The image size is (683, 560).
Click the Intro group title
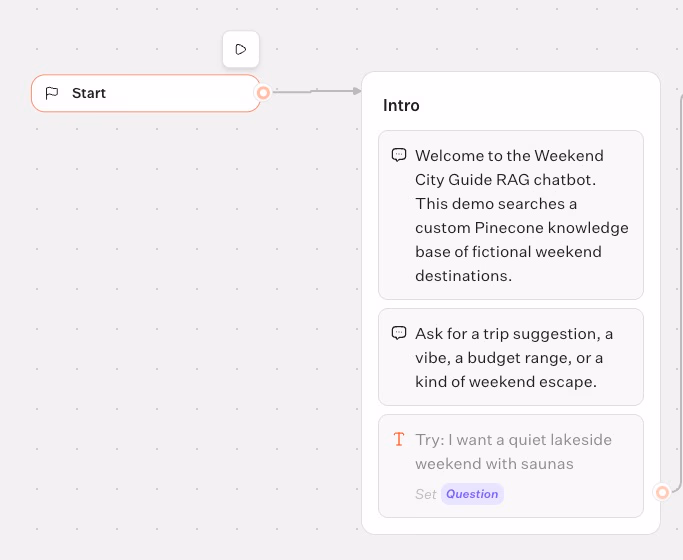pos(401,105)
